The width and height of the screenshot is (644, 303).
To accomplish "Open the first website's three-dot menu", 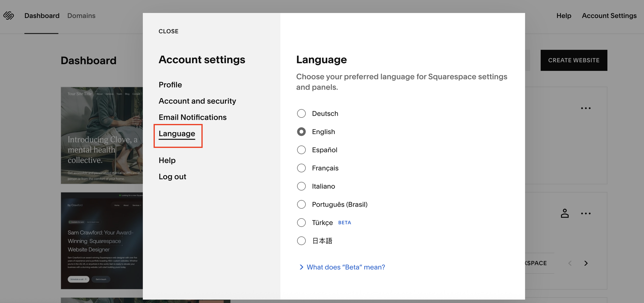I will tap(586, 108).
